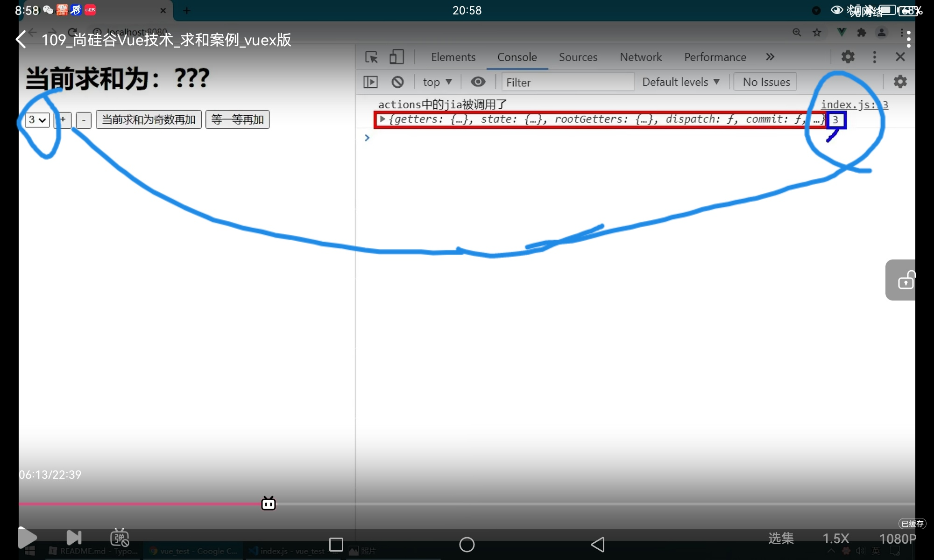
Task: Toggle the danmaku bullet comments icon
Action: (x=120, y=538)
